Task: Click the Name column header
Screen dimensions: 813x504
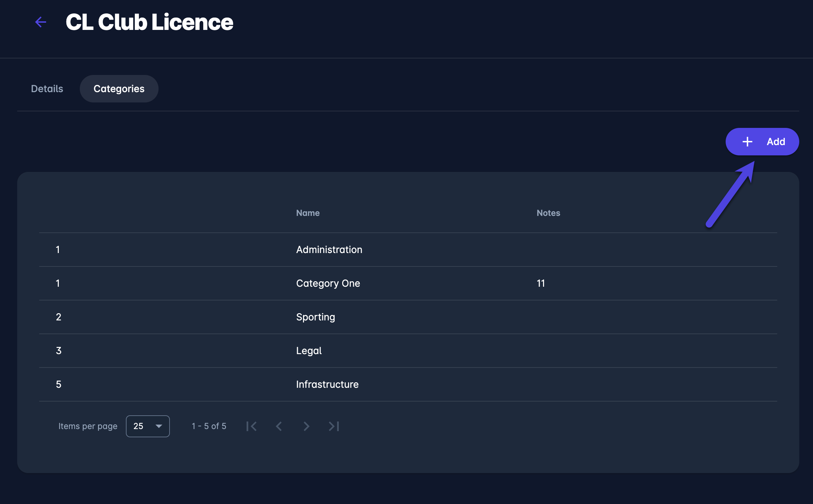Action: click(308, 213)
